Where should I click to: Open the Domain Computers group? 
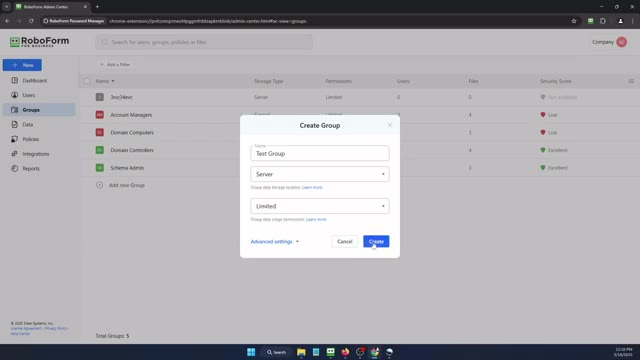click(132, 133)
